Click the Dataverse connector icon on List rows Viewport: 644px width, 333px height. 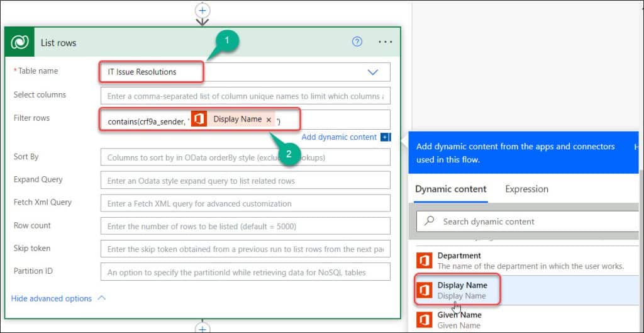tap(19, 42)
